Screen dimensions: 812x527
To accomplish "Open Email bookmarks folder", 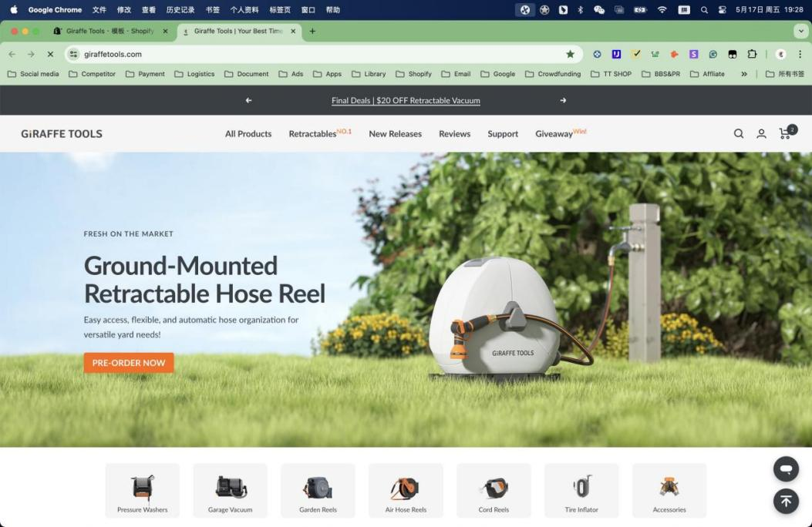I will tap(457, 74).
